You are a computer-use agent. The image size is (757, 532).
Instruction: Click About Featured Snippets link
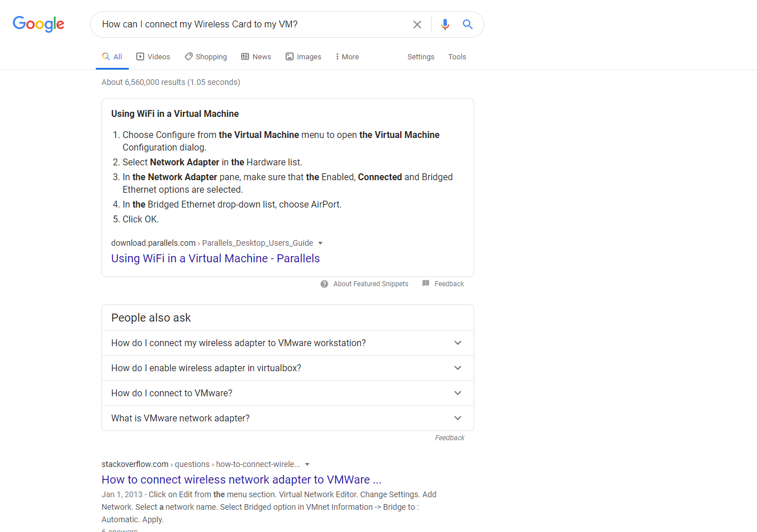(371, 284)
